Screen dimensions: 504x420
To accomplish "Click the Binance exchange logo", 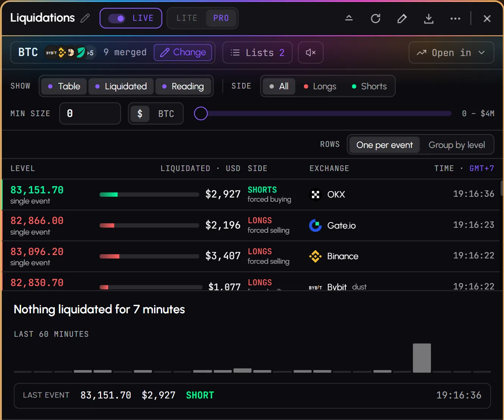I will (316, 257).
